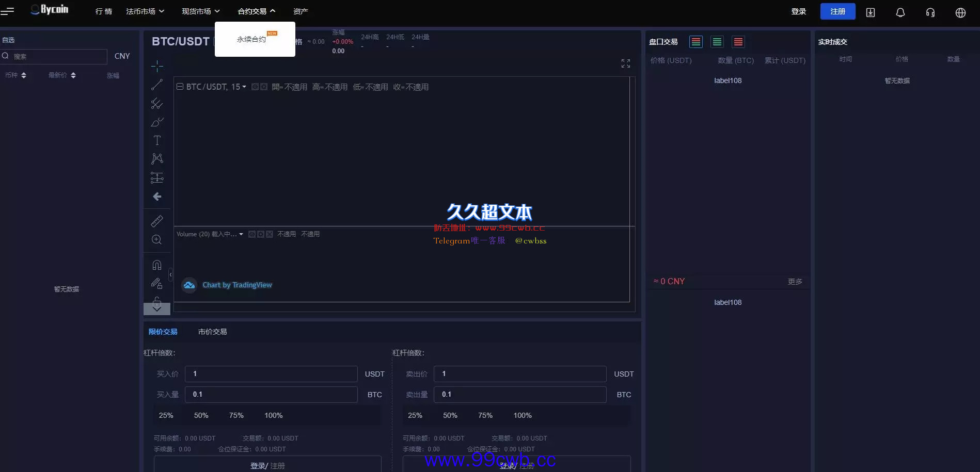Sort list by 最新价

(62, 75)
